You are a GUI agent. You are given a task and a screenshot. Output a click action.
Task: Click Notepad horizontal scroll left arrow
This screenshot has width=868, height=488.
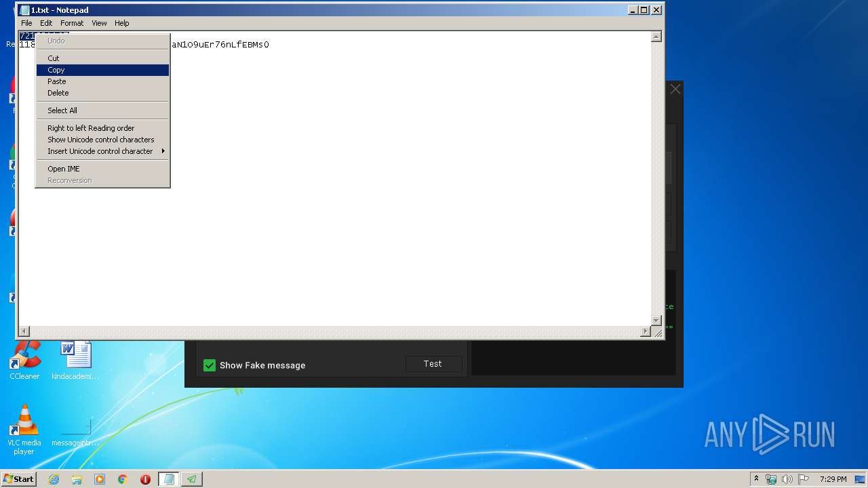(x=24, y=331)
